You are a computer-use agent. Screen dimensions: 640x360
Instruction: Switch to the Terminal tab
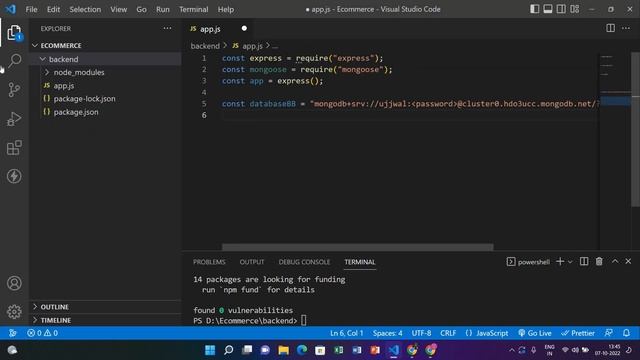[x=360, y=262]
